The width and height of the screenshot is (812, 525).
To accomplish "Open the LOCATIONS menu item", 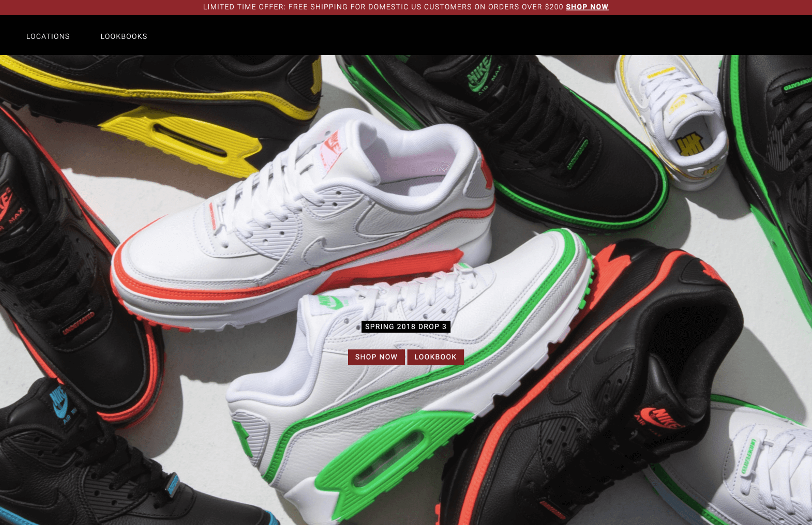I will (x=48, y=37).
